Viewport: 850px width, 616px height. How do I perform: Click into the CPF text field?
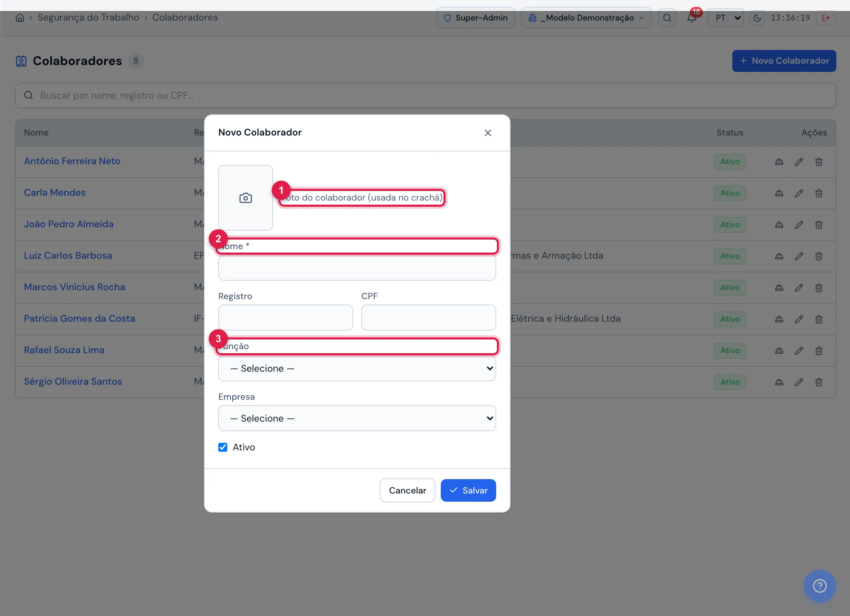click(x=428, y=318)
